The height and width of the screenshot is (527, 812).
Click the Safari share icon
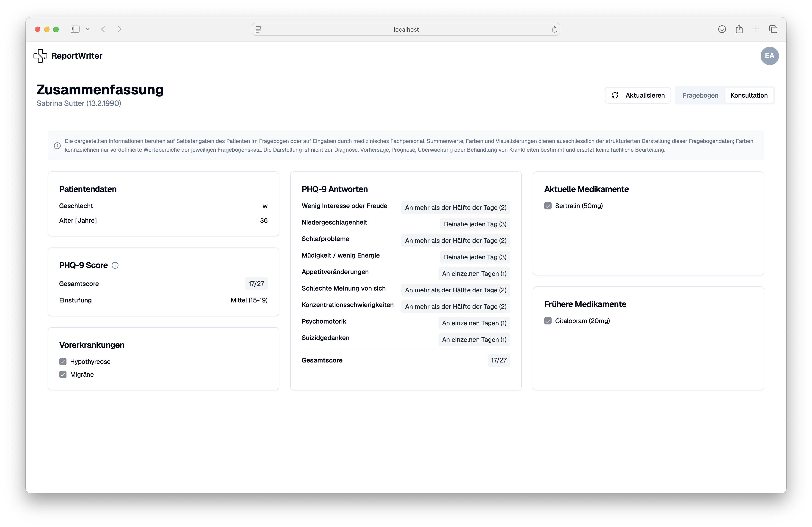[739, 29]
